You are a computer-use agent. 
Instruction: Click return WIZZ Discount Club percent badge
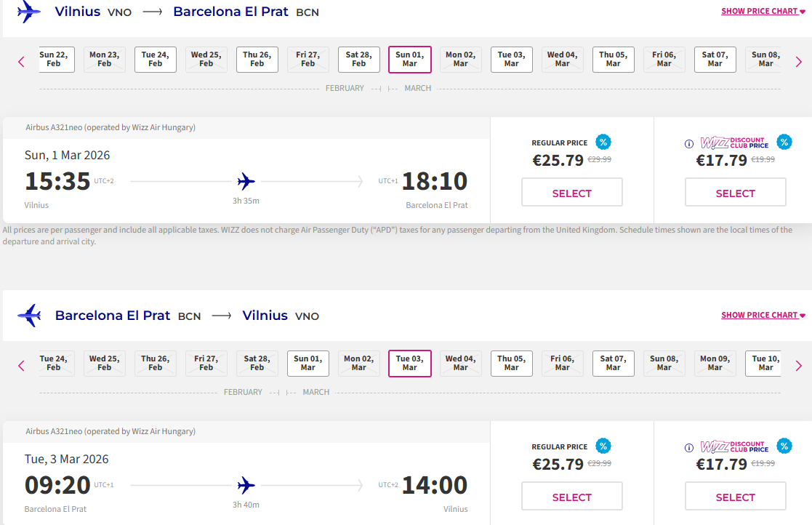(784, 446)
